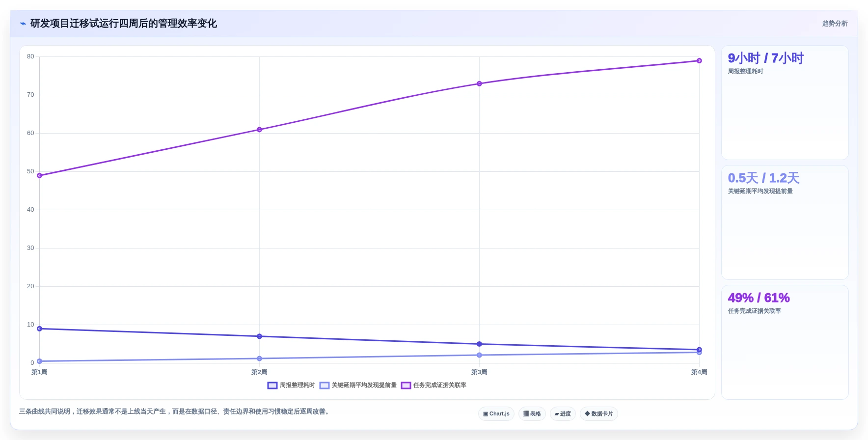
Task: Toggle the 任务完成证据关联率 legend swatch
Action: 406,385
